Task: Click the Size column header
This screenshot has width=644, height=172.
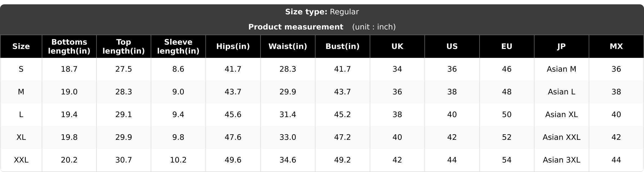Action: pos(21,47)
